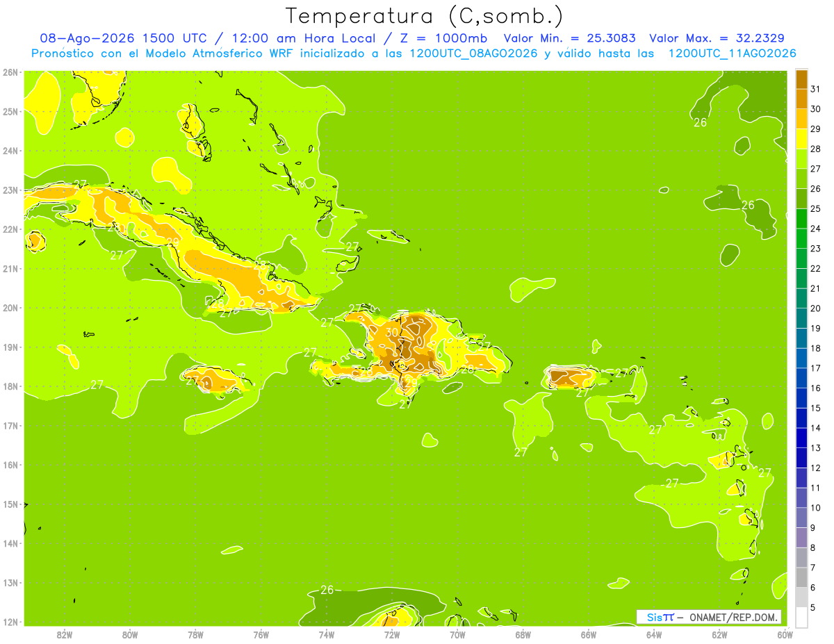Click the "ONAMET/REP.DOM." credit label
Screen dimensions: 834x644
click(x=735, y=617)
